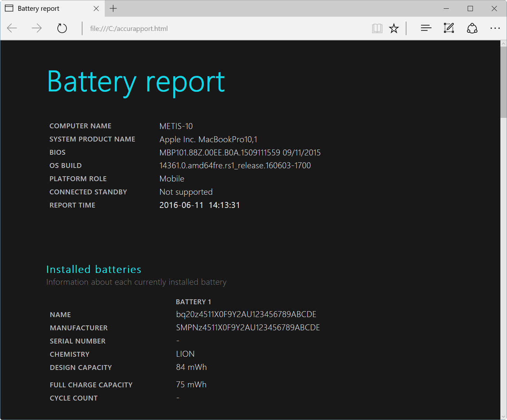507x420 pixels.
Task: Open the Share panel
Action: (x=472, y=28)
